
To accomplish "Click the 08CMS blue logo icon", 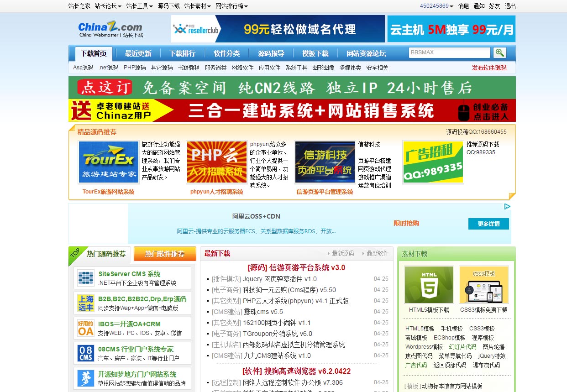I will tap(86, 353).
